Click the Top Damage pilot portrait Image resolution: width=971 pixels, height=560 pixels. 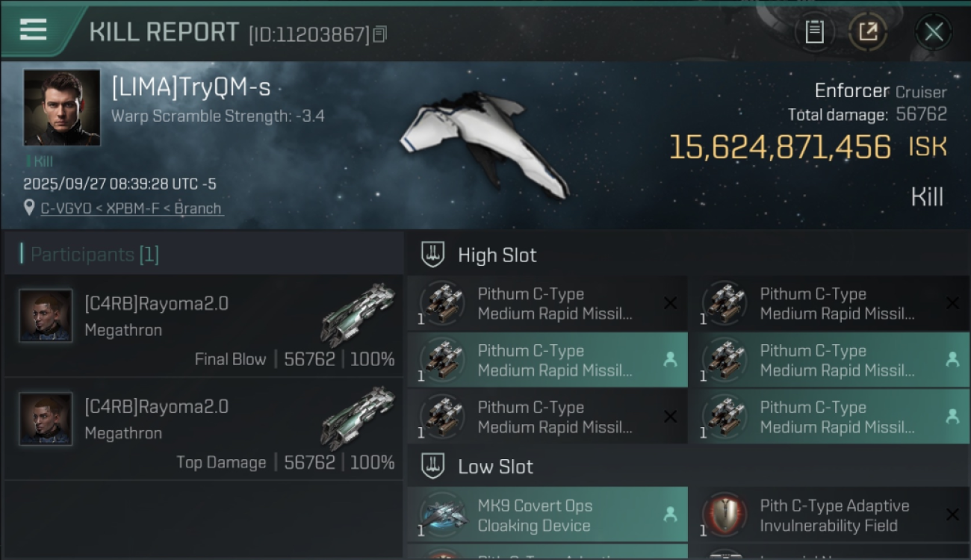pos(46,419)
